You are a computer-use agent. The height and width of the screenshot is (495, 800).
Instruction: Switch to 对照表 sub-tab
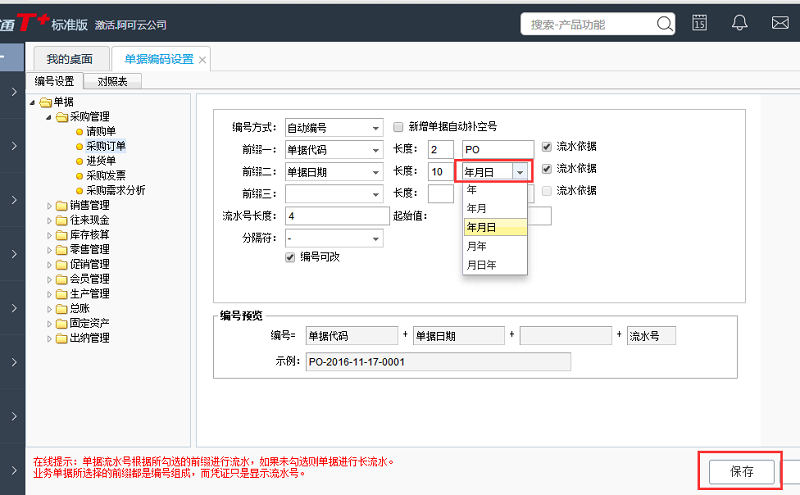(x=112, y=82)
